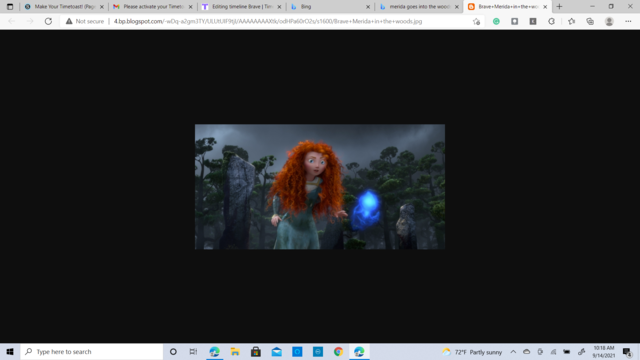Image resolution: width=640 pixels, height=360 pixels.
Task: Show hidden system tray icons
Action: click(513, 352)
